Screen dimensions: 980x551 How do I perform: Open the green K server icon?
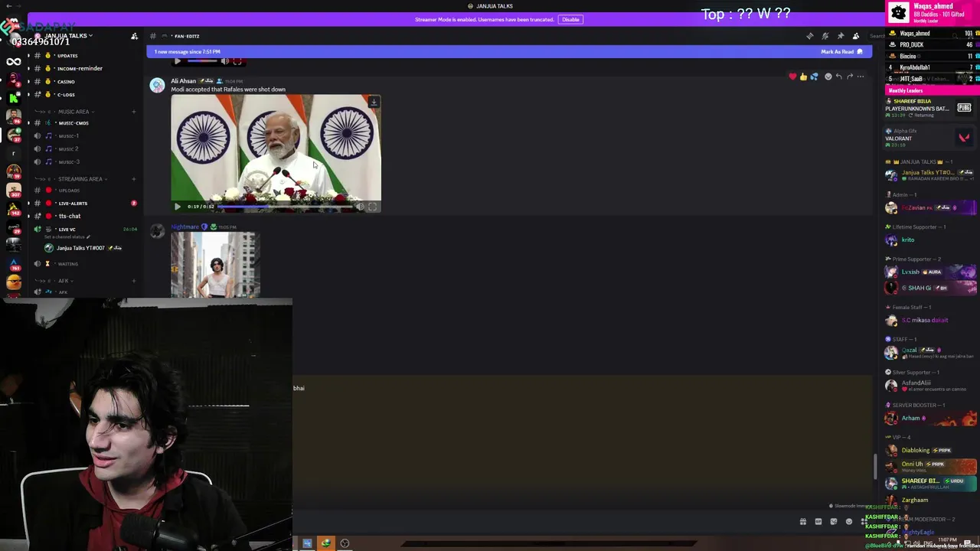pyautogui.click(x=14, y=98)
